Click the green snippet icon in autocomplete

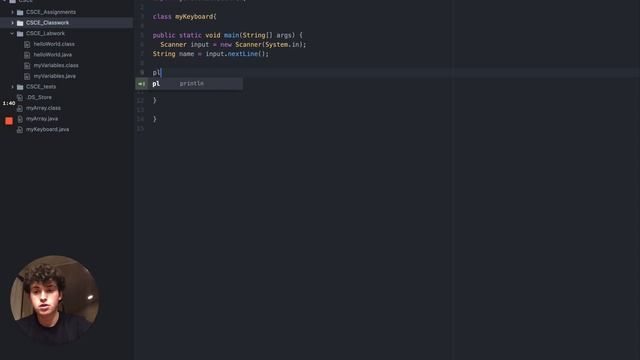pos(142,84)
